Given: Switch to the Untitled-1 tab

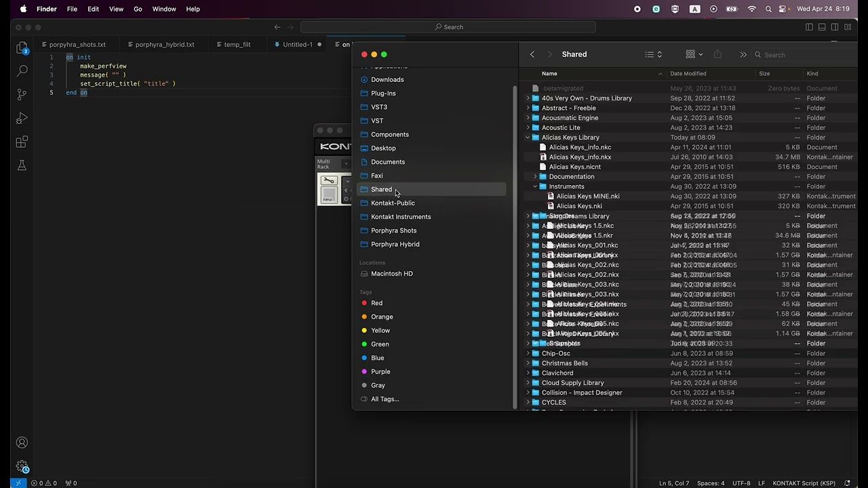Looking at the screenshot, I should [298, 45].
